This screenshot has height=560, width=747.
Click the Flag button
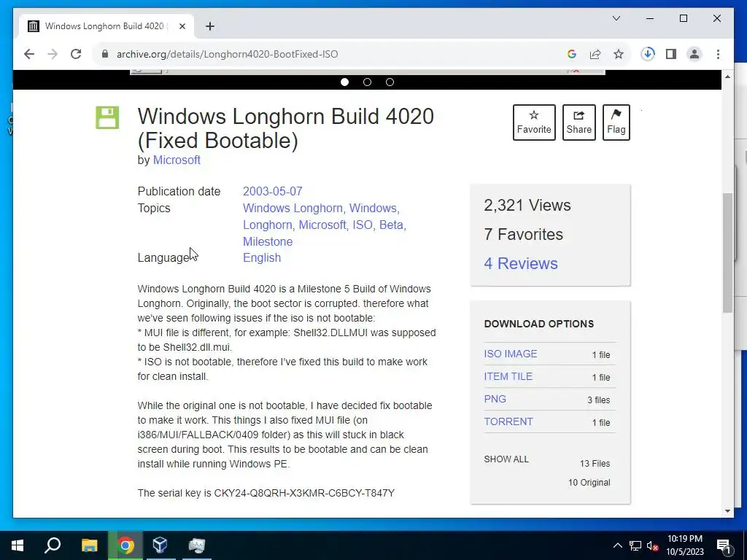(x=616, y=122)
